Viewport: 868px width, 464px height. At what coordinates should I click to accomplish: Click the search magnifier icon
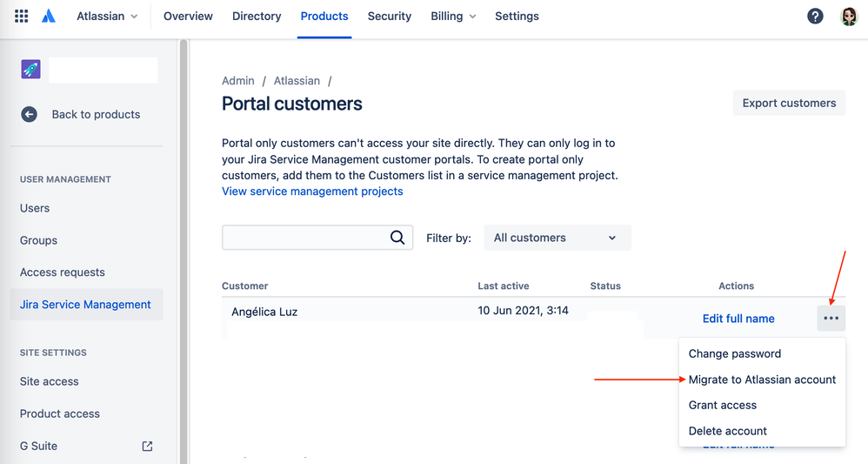pos(397,238)
